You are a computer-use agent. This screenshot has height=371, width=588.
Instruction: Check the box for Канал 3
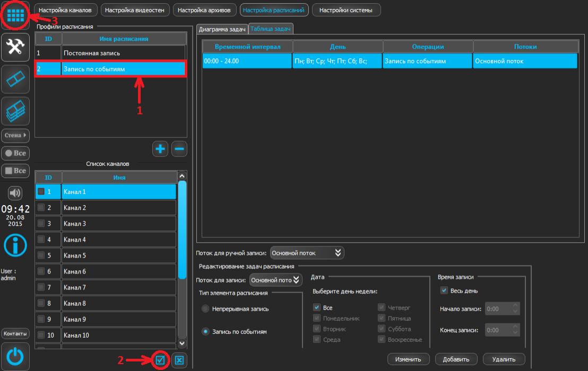[41, 224]
